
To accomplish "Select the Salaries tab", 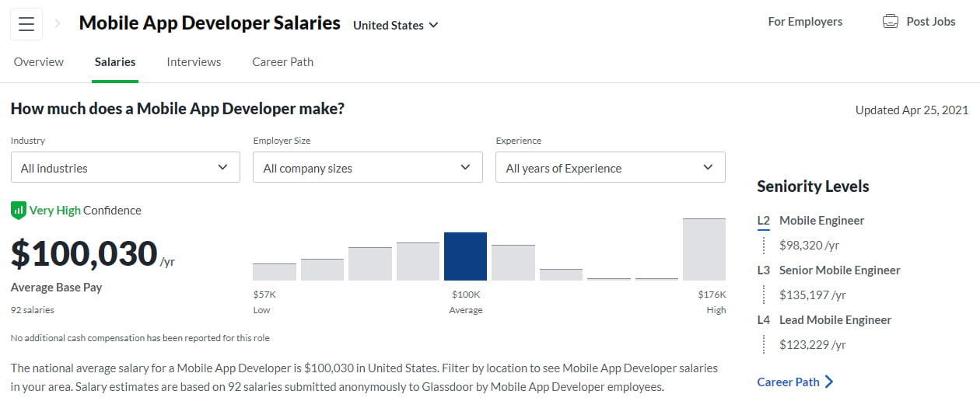I will (115, 62).
